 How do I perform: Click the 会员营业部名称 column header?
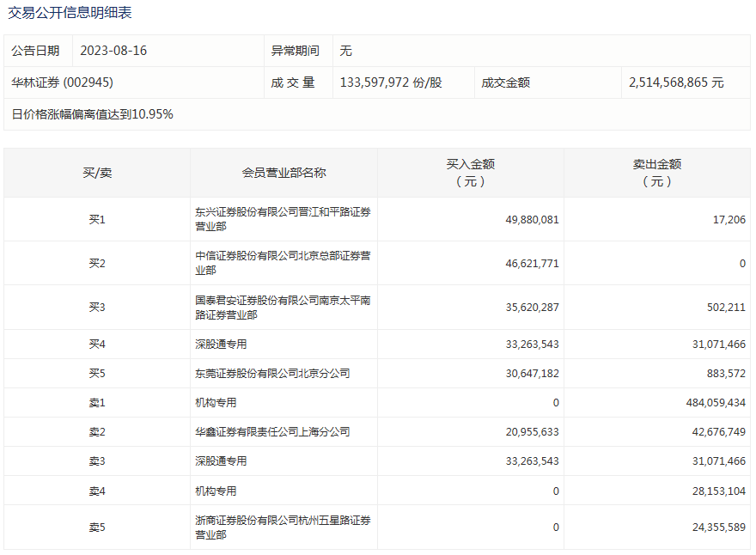pos(283,173)
